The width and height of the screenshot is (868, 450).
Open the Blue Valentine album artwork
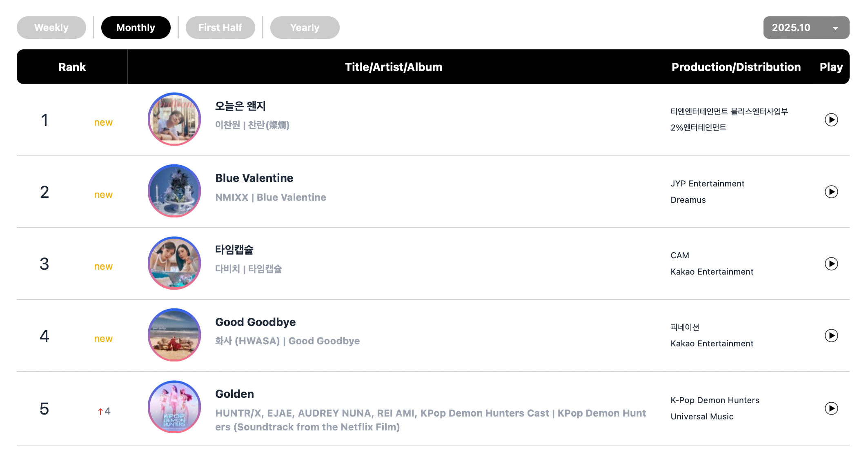174,191
